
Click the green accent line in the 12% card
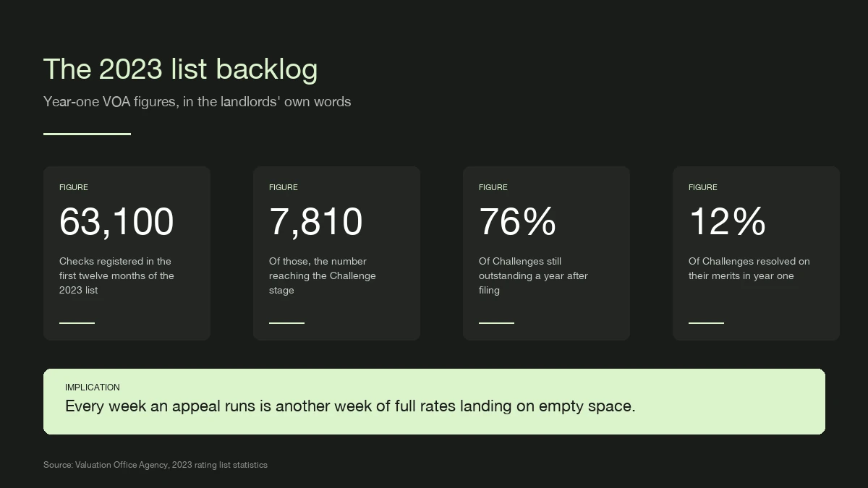706,322
